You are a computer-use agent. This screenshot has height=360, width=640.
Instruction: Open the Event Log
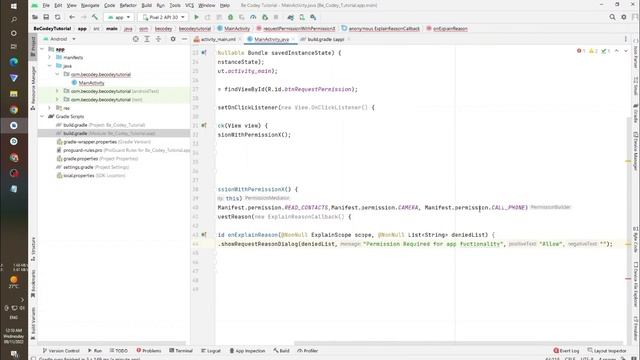click(566, 351)
